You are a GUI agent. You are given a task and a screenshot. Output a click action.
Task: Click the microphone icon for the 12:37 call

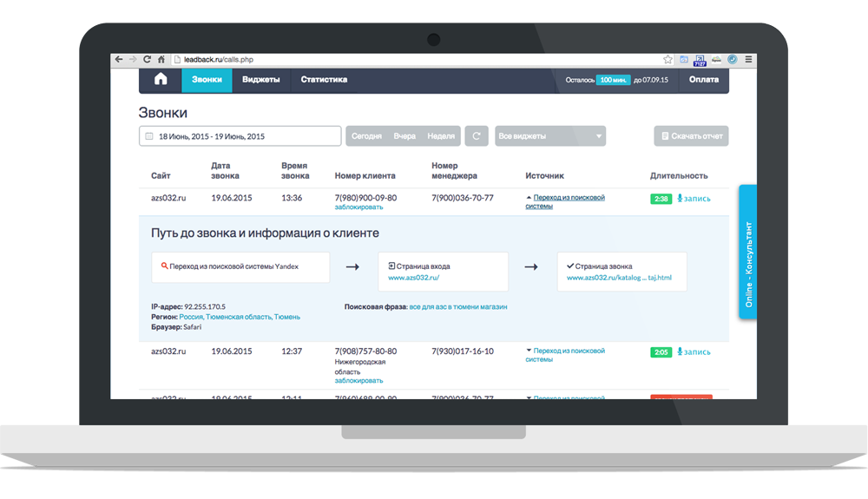pyautogui.click(x=680, y=351)
